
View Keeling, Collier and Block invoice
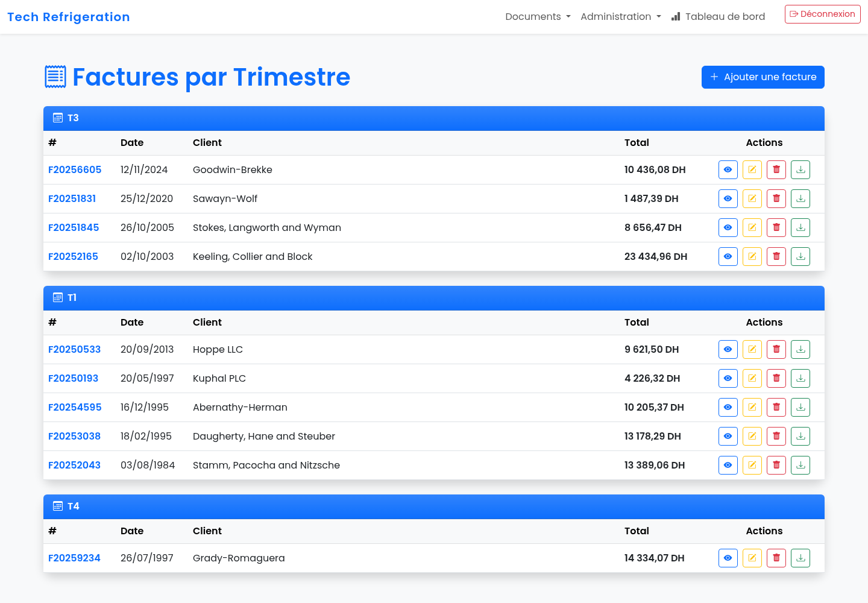click(728, 257)
